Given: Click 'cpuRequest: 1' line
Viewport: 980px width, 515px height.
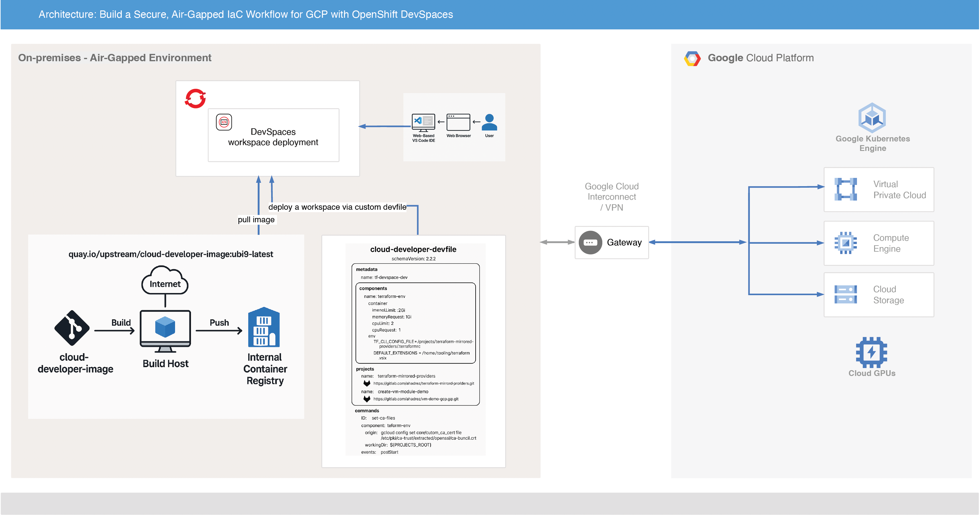Looking at the screenshot, I should click(387, 330).
